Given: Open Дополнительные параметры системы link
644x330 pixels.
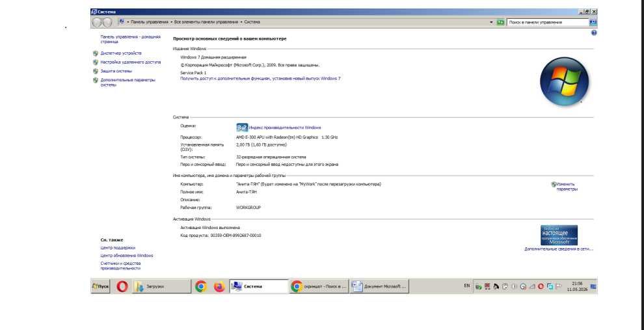Looking at the screenshot, I should pyautogui.click(x=128, y=83).
